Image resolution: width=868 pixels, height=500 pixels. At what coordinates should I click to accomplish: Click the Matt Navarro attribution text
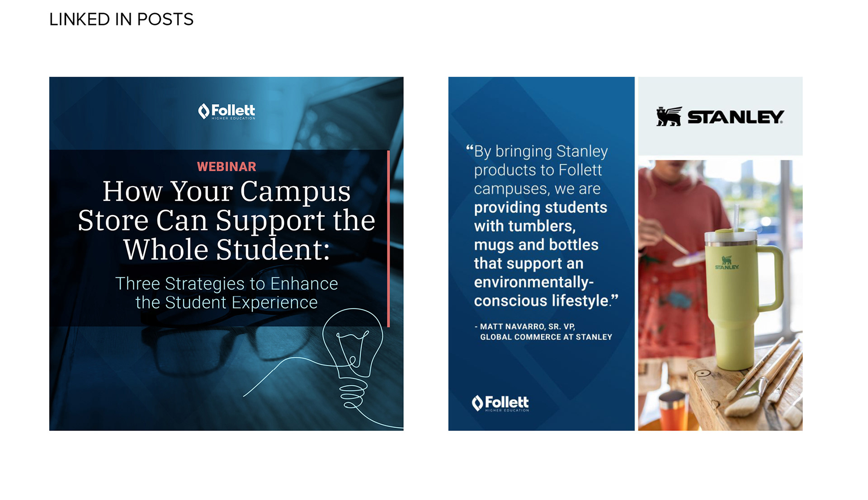tap(543, 332)
